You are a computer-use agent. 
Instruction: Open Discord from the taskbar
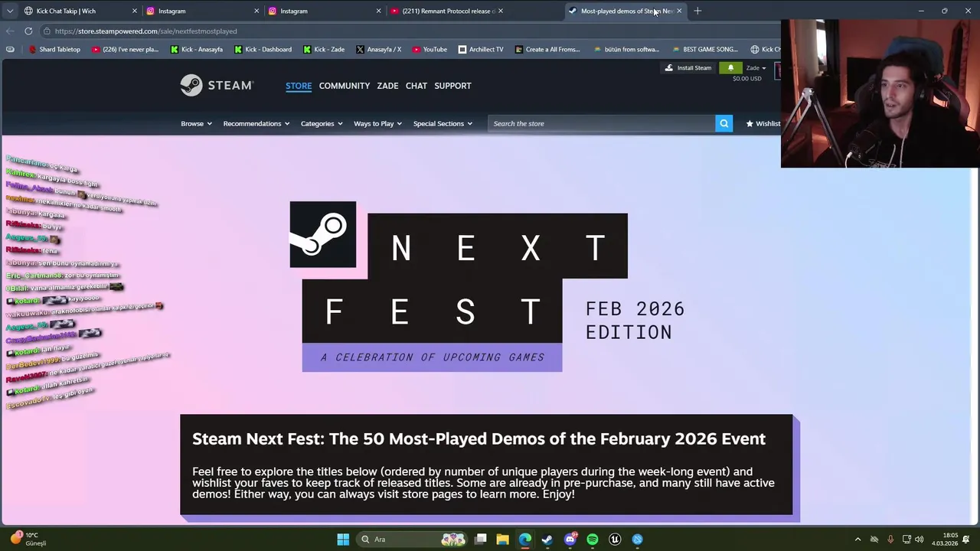tap(570, 540)
